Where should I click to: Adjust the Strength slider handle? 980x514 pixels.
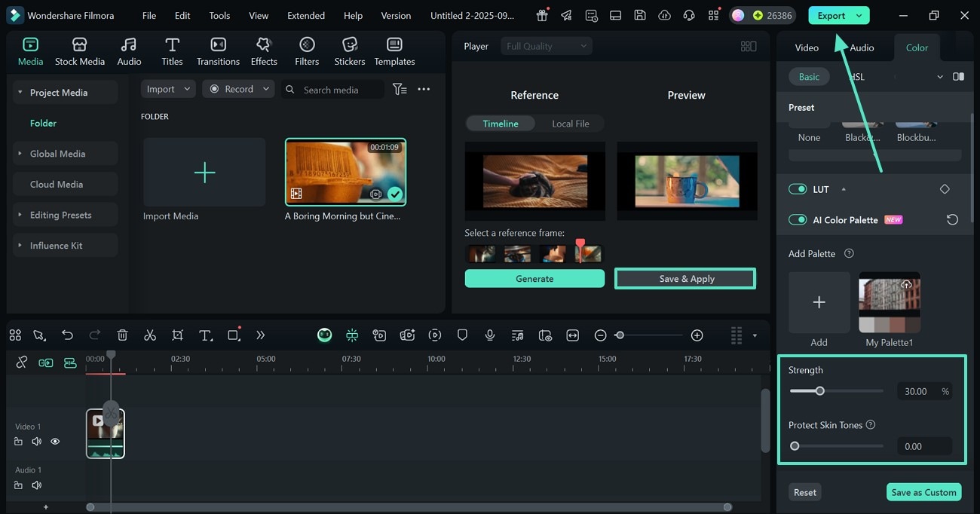tap(820, 391)
